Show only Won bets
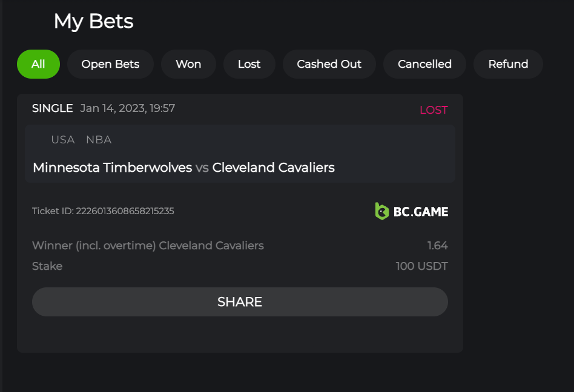 click(188, 64)
